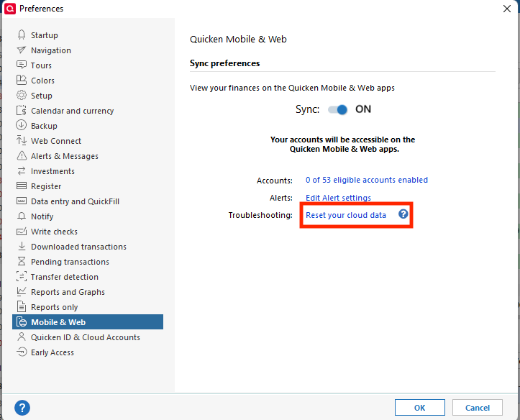Click the Tours speech-bubble icon

click(x=22, y=65)
